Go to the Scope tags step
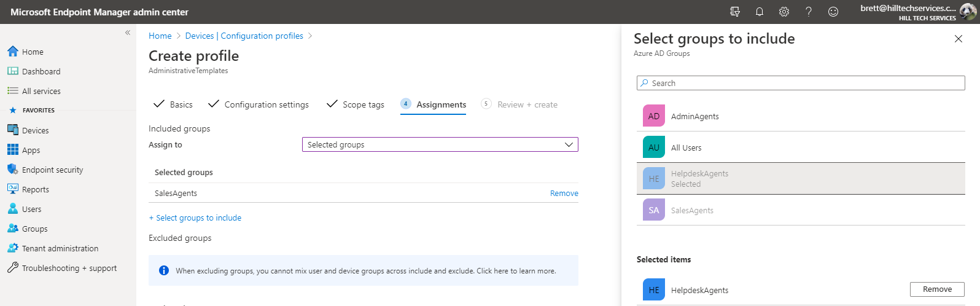 coord(356,104)
